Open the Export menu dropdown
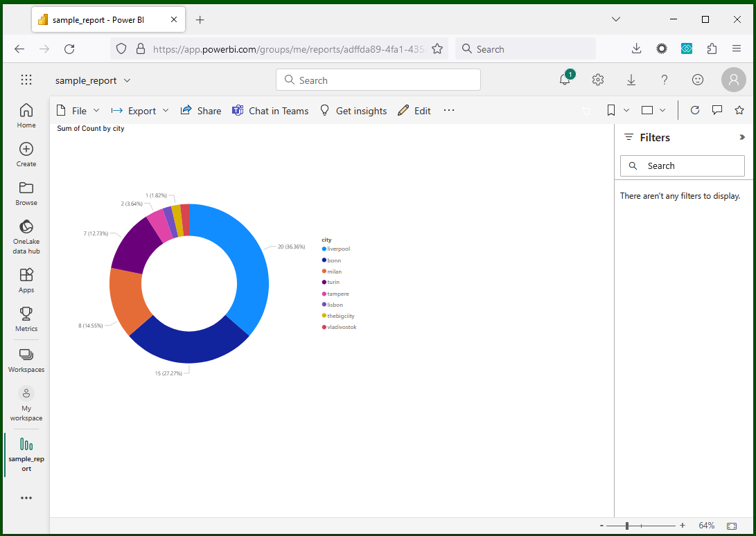The image size is (756, 536). pos(140,111)
